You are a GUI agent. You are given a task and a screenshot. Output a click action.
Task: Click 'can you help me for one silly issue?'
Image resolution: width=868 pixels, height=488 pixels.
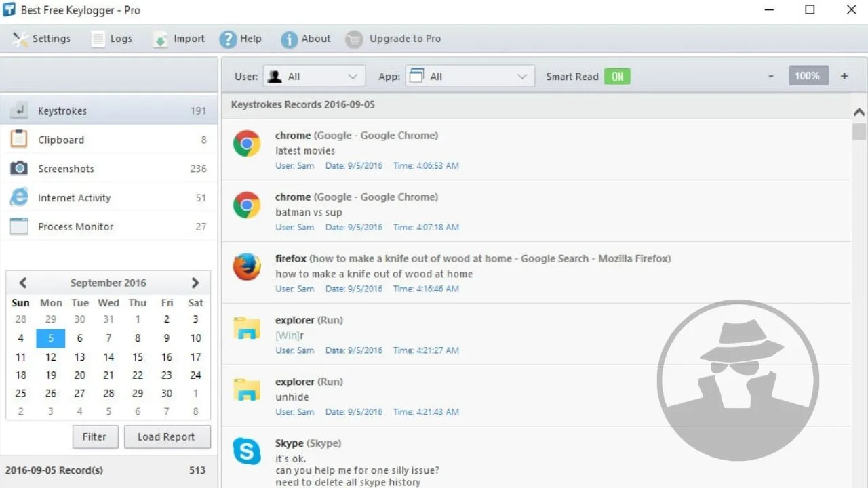[357, 470]
